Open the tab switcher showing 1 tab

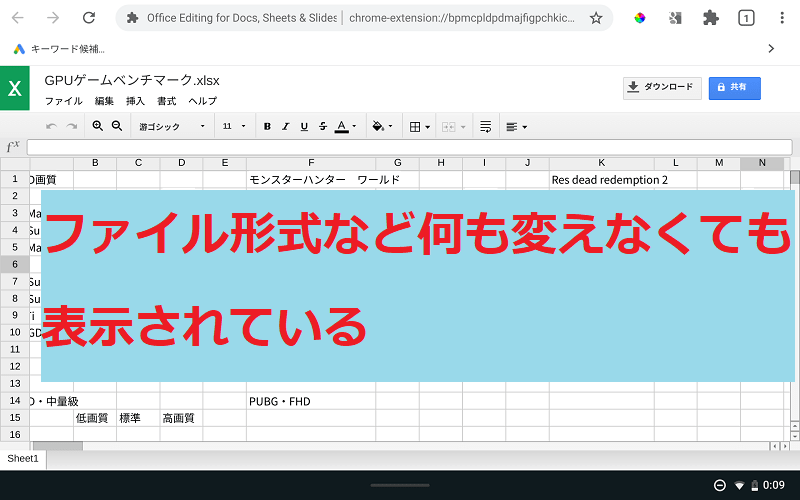point(746,18)
